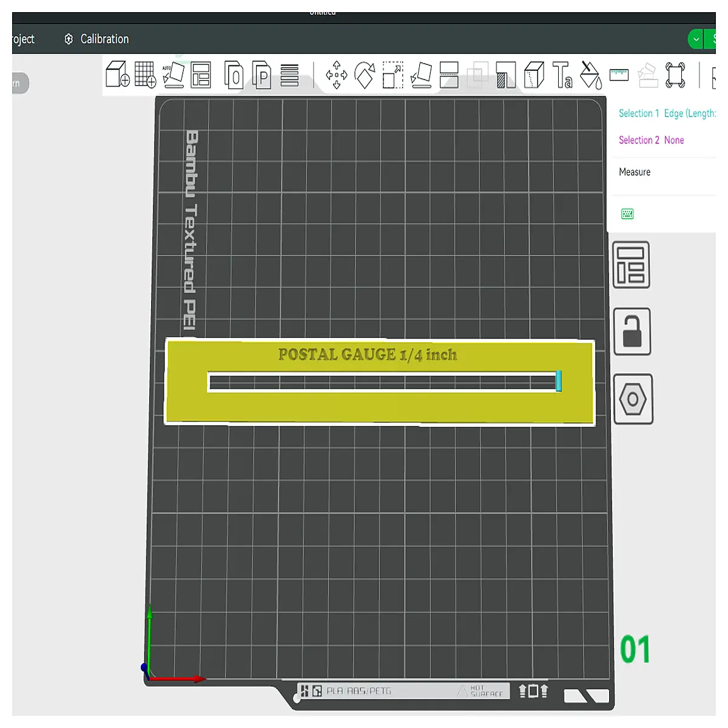The height and width of the screenshot is (728, 728).
Task: Switch to Assembly view icon
Action: click(x=675, y=75)
